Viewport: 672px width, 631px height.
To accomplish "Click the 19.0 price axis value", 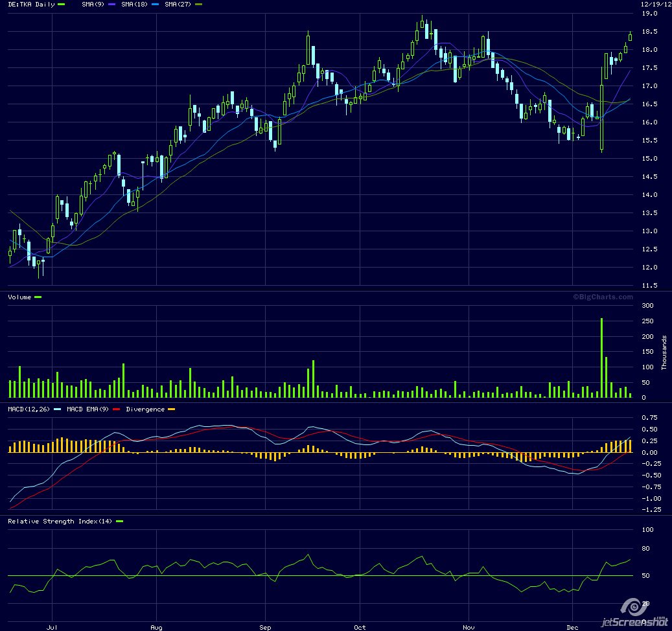I will pos(649,13).
